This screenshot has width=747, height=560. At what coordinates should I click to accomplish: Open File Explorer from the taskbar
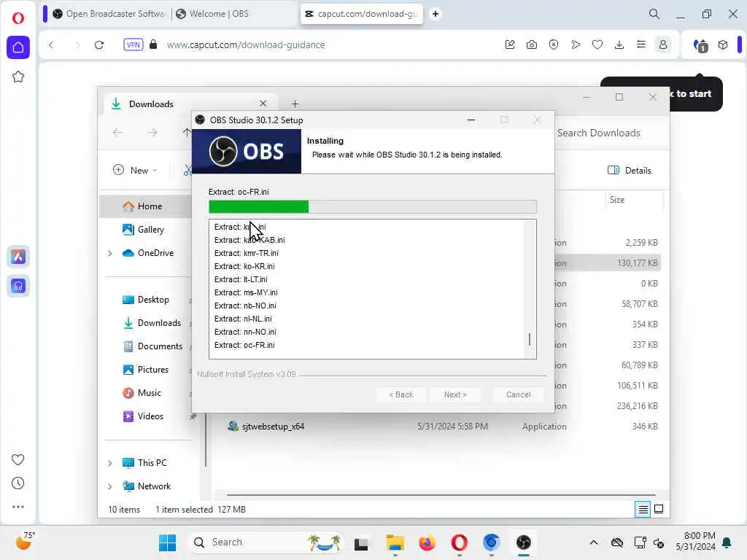click(395, 542)
